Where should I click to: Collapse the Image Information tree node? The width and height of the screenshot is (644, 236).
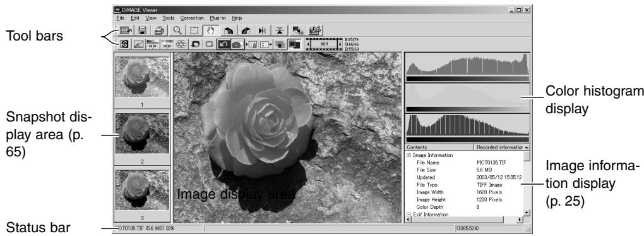(408, 155)
